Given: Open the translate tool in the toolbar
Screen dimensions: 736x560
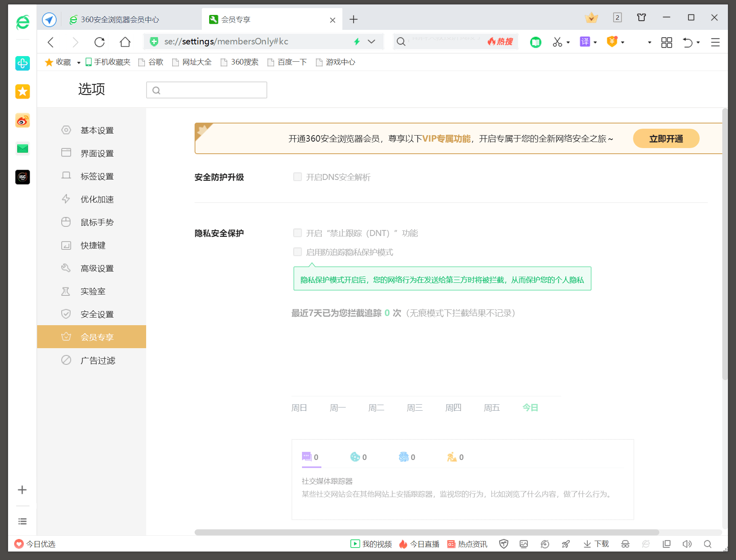Looking at the screenshot, I should coord(586,42).
